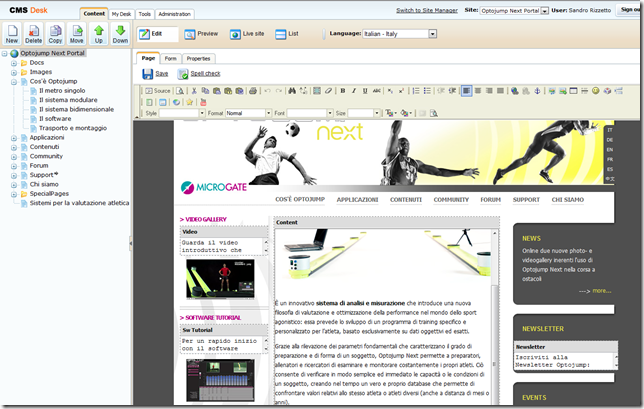
Task: Toggle italic formatting
Action: pos(354,91)
